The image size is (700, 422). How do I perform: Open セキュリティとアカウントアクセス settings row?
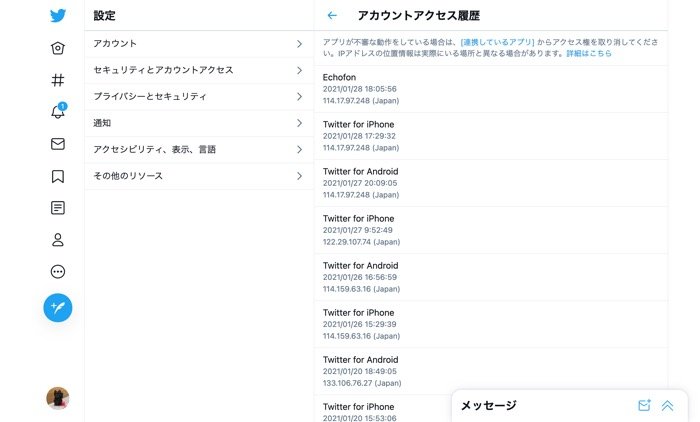point(199,70)
